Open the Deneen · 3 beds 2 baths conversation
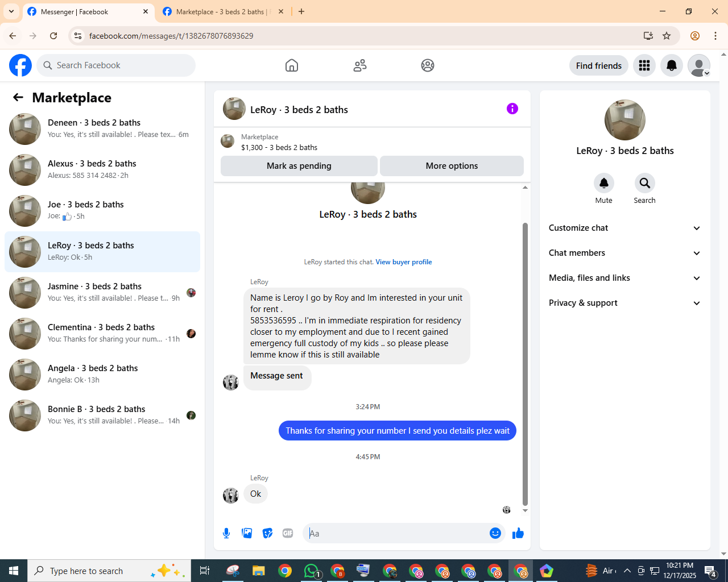The image size is (728, 582). [102, 129]
